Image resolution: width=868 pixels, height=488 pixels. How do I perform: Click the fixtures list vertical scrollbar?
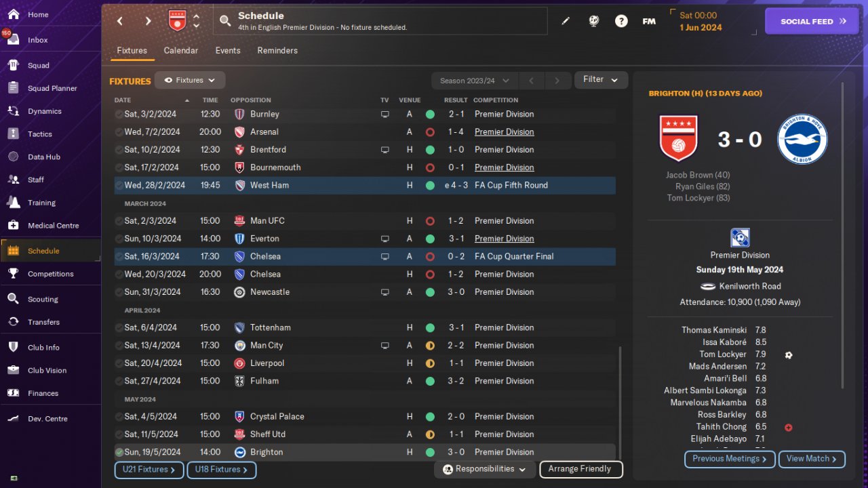[620, 400]
